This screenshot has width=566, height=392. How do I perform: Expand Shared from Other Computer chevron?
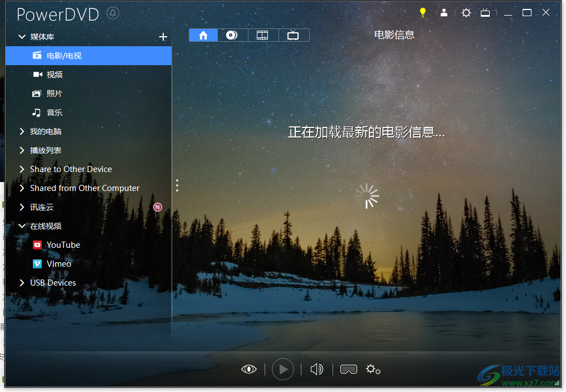pyautogui.click(x=22, y=188)
